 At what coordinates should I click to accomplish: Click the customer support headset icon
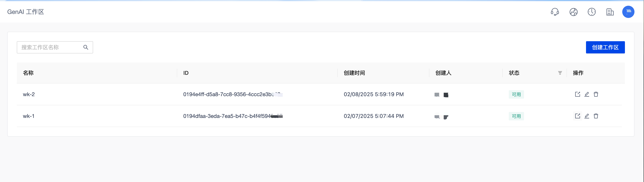tap(555, 12)
